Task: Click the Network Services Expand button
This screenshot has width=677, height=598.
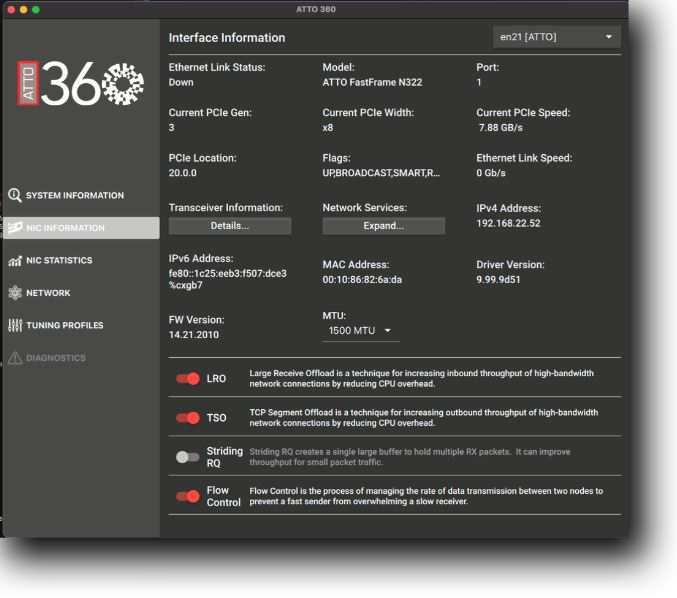Action: click(383, 226)
